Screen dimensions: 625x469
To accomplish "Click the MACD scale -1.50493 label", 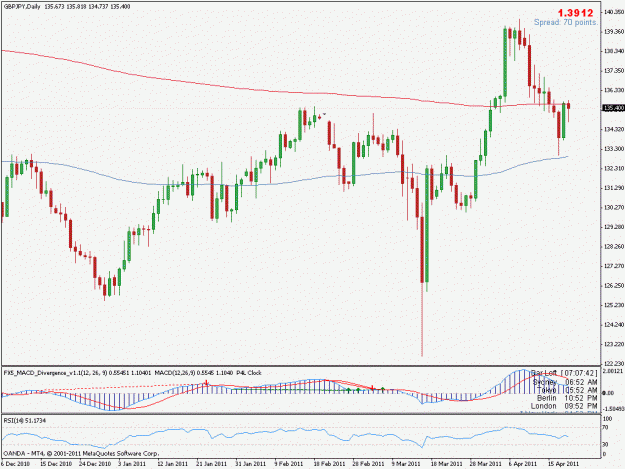I will tap(614, 409).
